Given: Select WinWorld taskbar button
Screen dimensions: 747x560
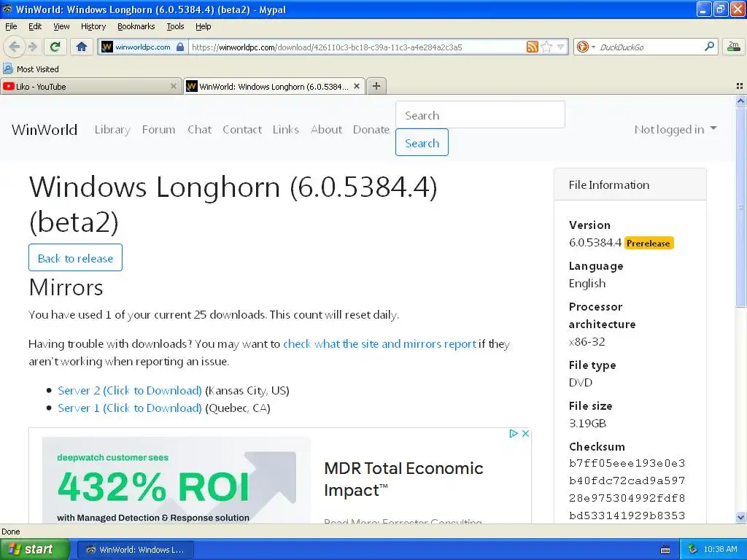Looking at the screenshot, I should point(136,550).
